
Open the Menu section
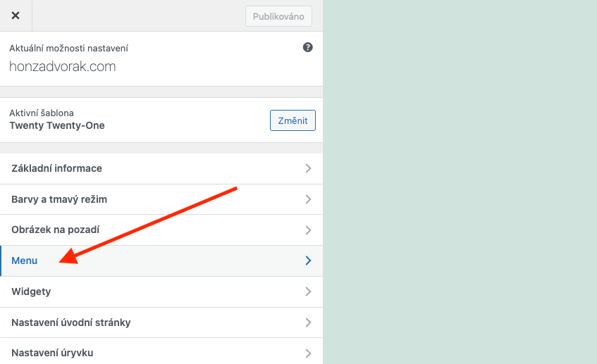(161, 261)
